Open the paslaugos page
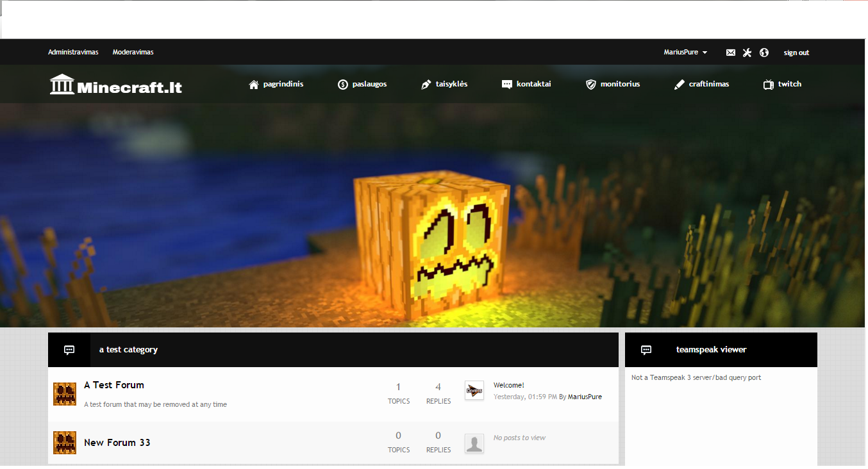Viewport: 868px width, 469px height. (x=369, y=84)
